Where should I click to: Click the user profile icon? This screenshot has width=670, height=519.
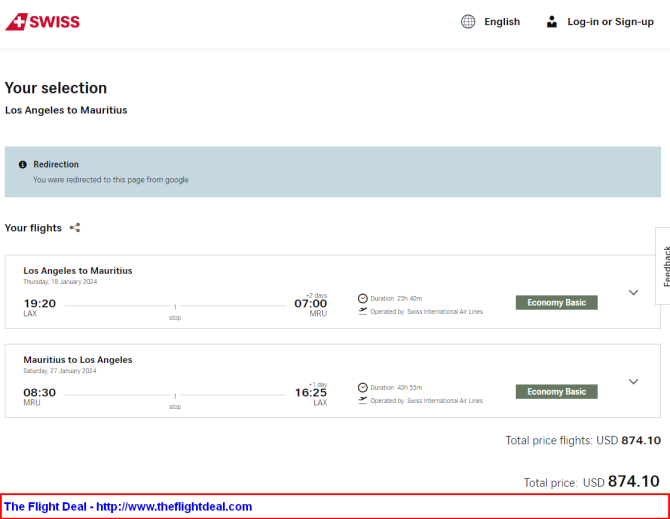pyautogui.click(x=552, y=22)
